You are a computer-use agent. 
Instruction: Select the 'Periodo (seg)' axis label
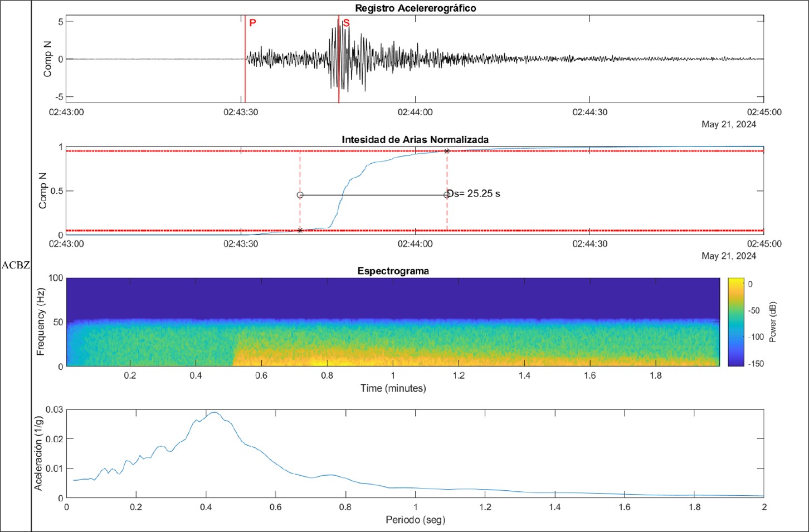[x=415, y=520]
